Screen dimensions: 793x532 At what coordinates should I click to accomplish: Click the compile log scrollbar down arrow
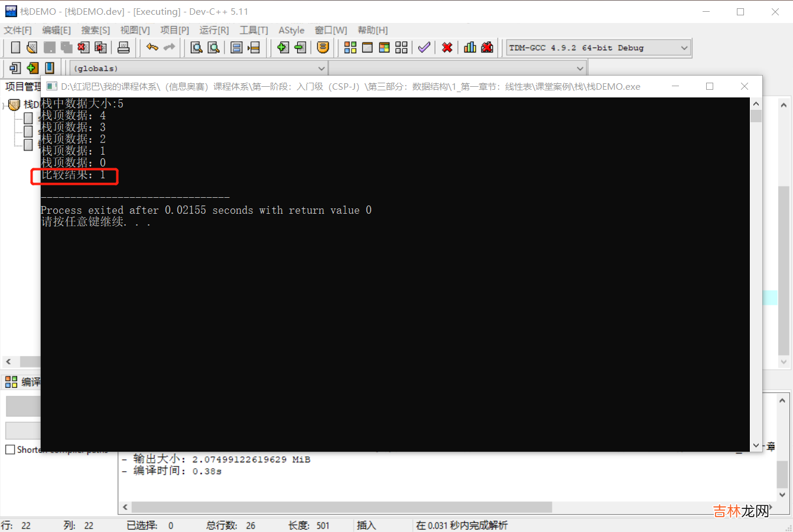click(x=782, y=495)
